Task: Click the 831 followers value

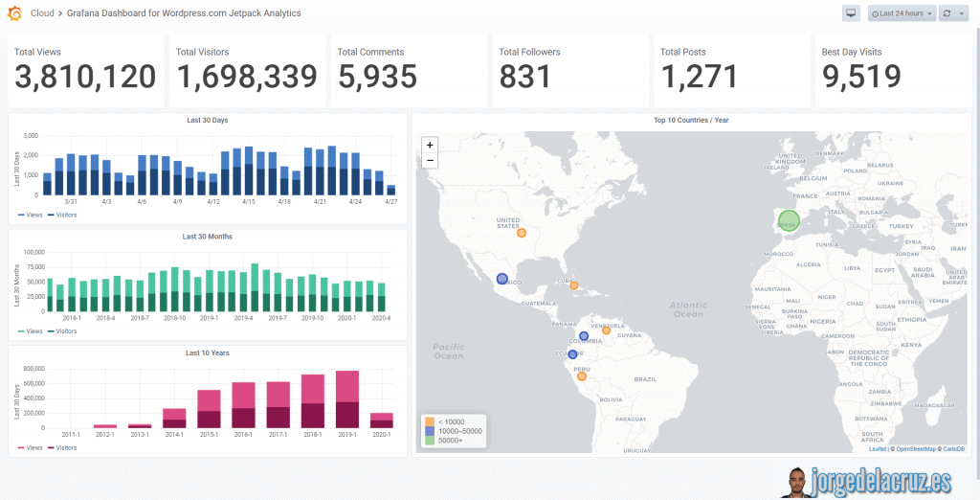Action: coord(525,77)
